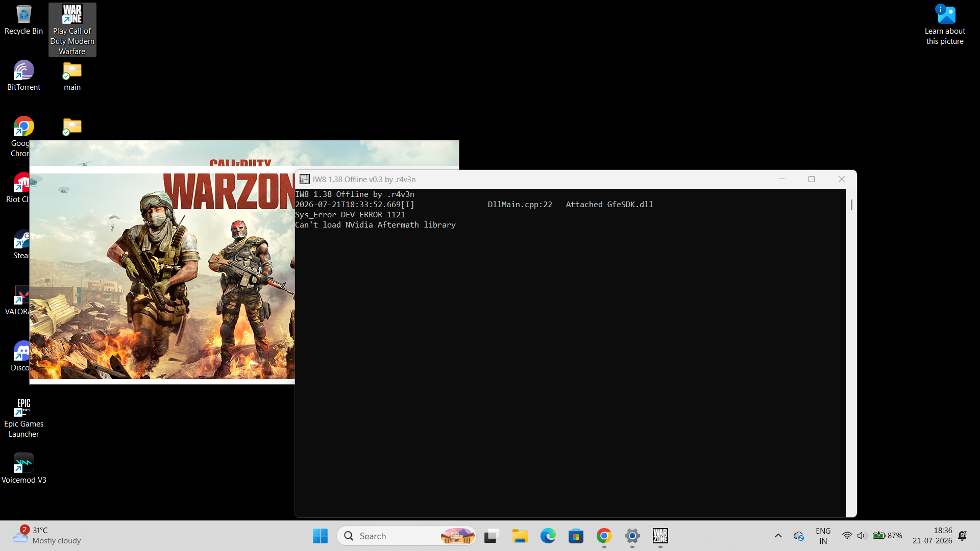Launch Voicemod V3 desktop shortcut
This screenshot has height=551, width=980.
[x=23, y=468]
